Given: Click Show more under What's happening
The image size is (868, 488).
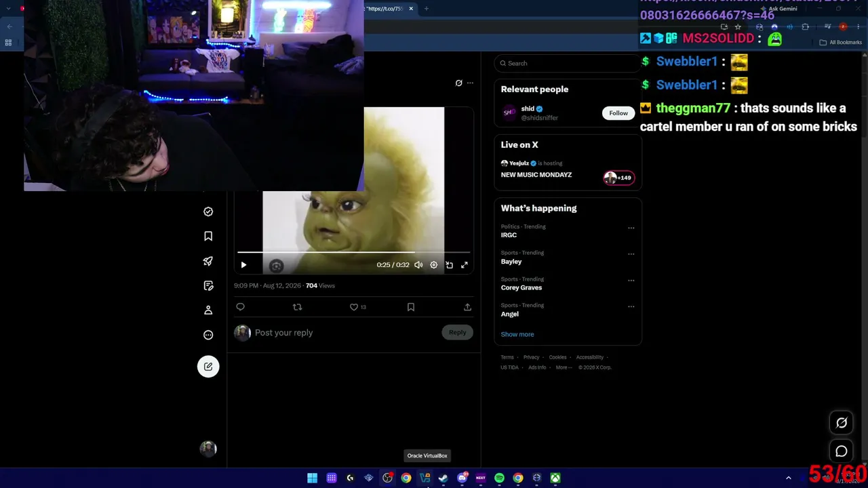Looking at the screenshot, I should point(517,334).
